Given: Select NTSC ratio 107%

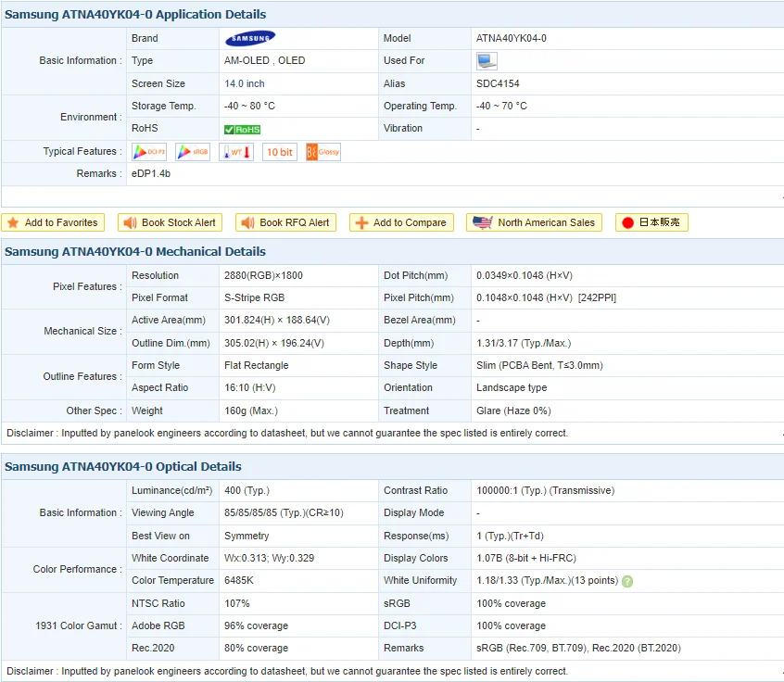Looking at the screenshot, I should [237, 603].
